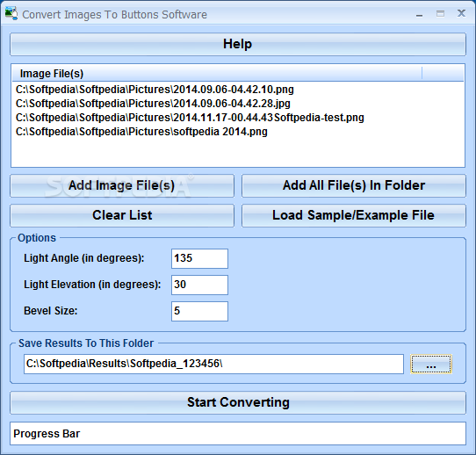Click the Light Angle input field
Screen dimensions: 476x455
click(199, 258)
